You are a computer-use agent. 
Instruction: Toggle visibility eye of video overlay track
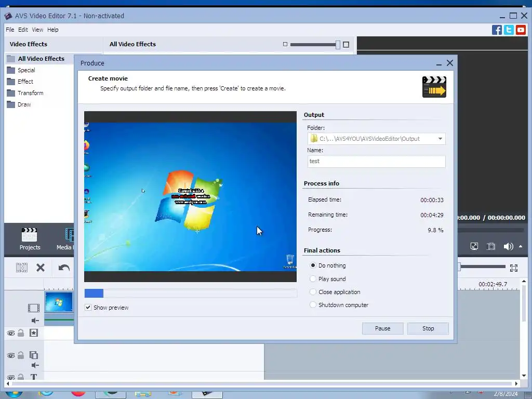tap(11, 355)
